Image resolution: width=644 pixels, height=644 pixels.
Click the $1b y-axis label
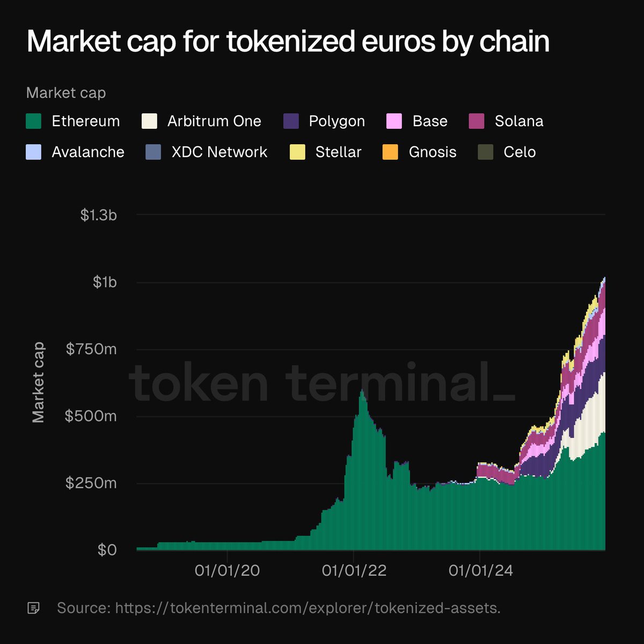click(x=105, y=282)
